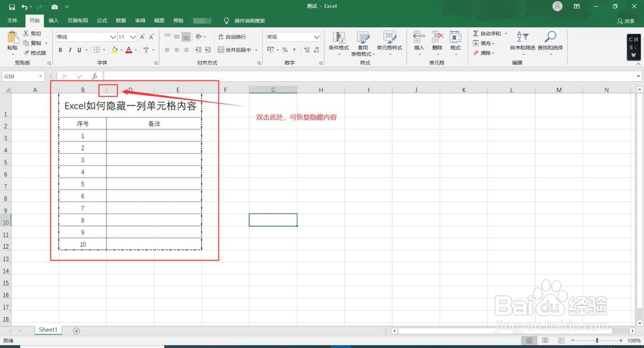Click the camera icon in quick access toolbar
Image resolution: width=644 pixels, height=348 pixels.
tap(55, 7)
